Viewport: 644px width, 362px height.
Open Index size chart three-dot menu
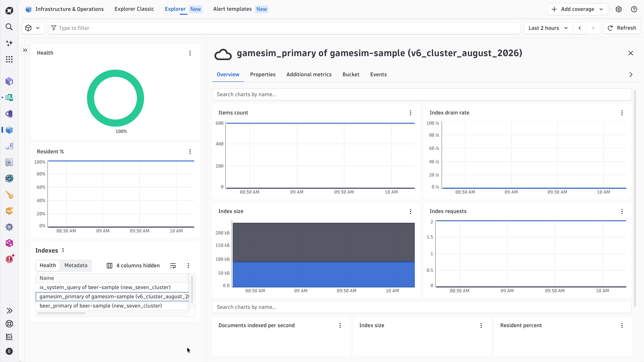point(411,212)
